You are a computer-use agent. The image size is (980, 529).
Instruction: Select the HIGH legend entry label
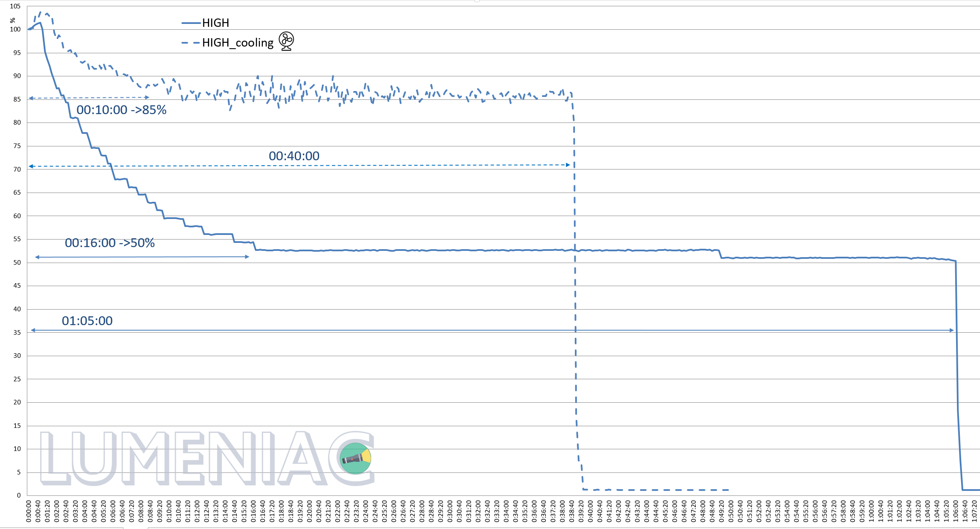(x=215, y=23)
